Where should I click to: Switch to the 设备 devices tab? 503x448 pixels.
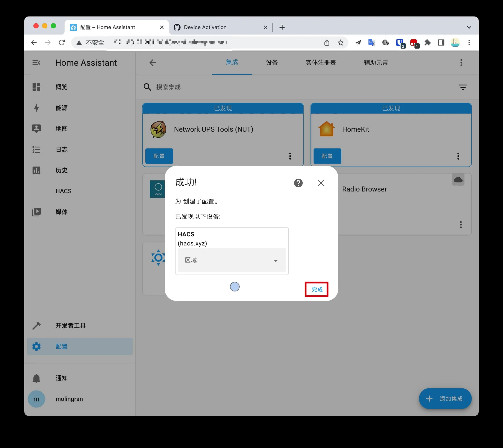[272, 63]
